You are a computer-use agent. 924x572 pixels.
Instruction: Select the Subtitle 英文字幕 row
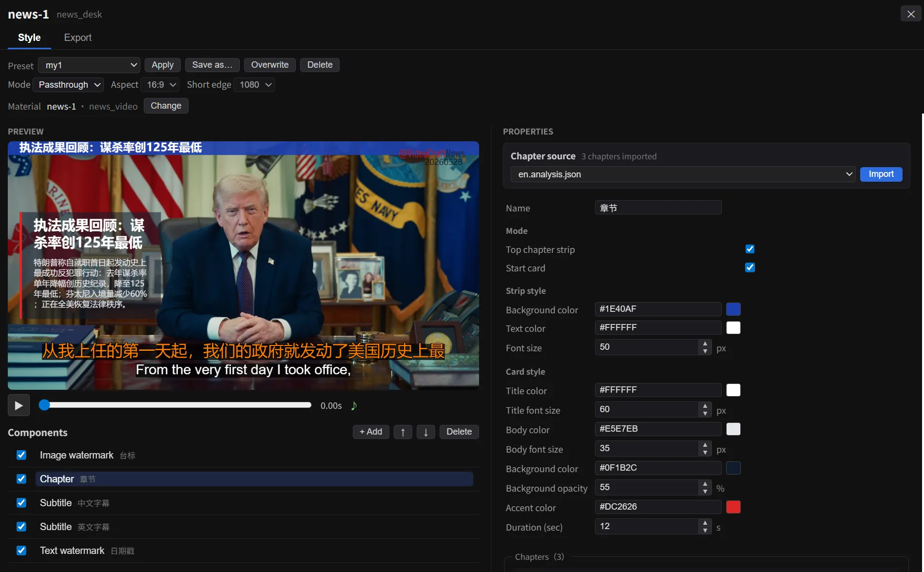click(254, 527)
